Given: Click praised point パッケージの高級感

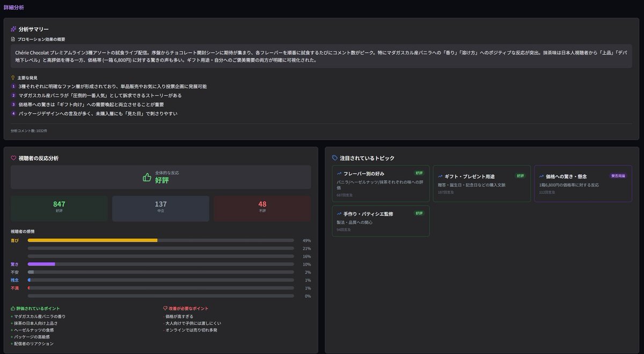Looking at the screenshot, I should (x=32, y=337).
